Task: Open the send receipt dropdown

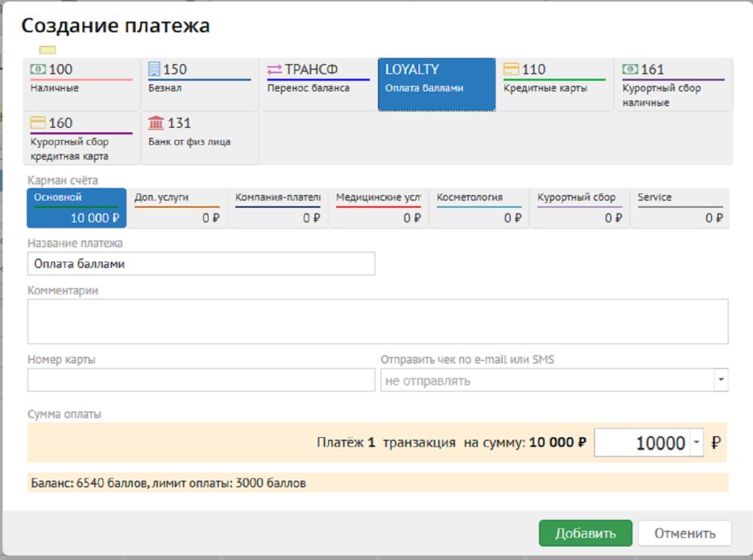Action: point(721,380)
